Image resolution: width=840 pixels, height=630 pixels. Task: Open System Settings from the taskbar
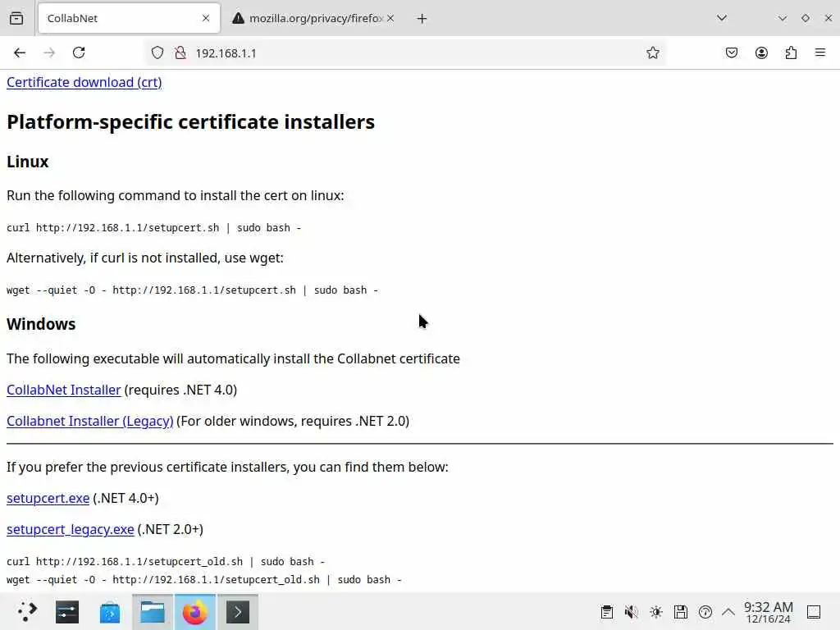[67, 612]
